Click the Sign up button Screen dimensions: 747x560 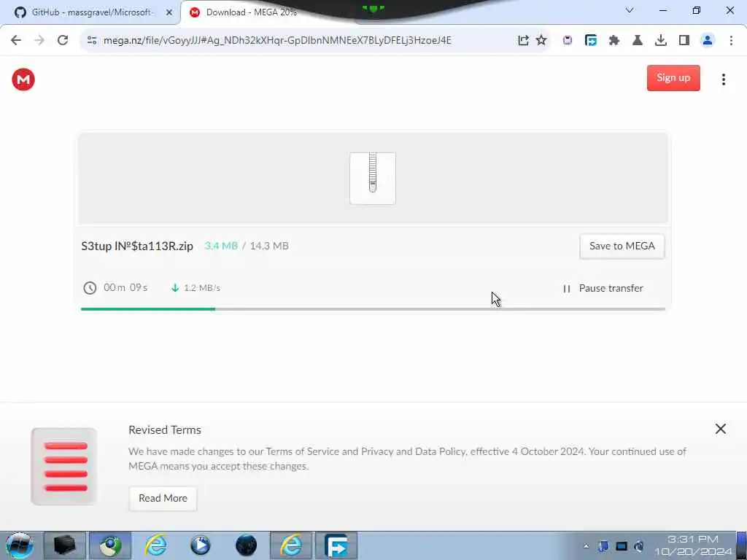[x=673, y=78]
